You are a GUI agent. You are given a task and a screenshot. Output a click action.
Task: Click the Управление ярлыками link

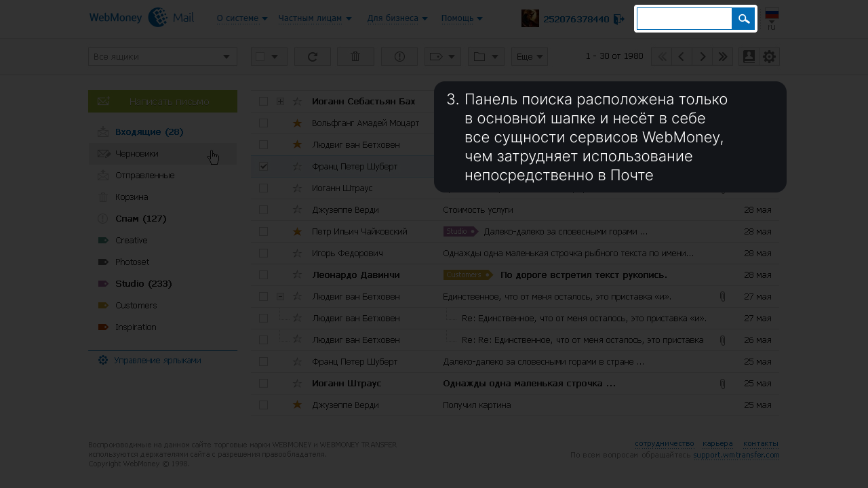pyautogui.click(x=157, y=361)
